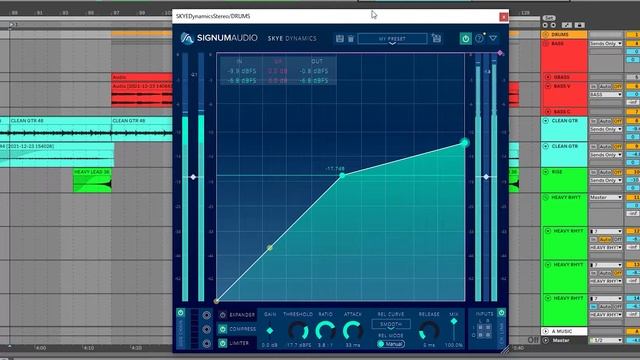Click In monitor button on RISE track

[x=593, y=172]
